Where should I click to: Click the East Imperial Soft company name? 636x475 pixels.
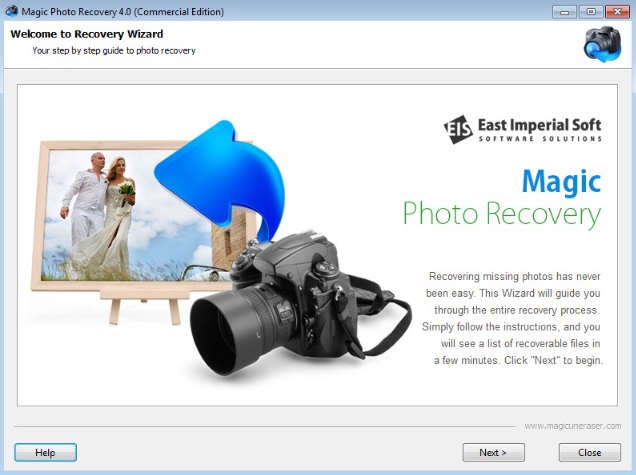tap(538, 124)
